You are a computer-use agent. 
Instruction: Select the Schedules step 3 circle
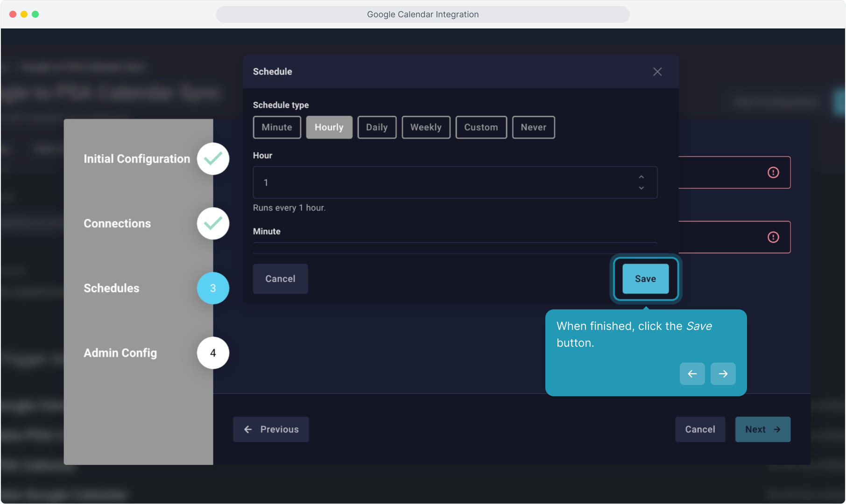pos(213,288)
